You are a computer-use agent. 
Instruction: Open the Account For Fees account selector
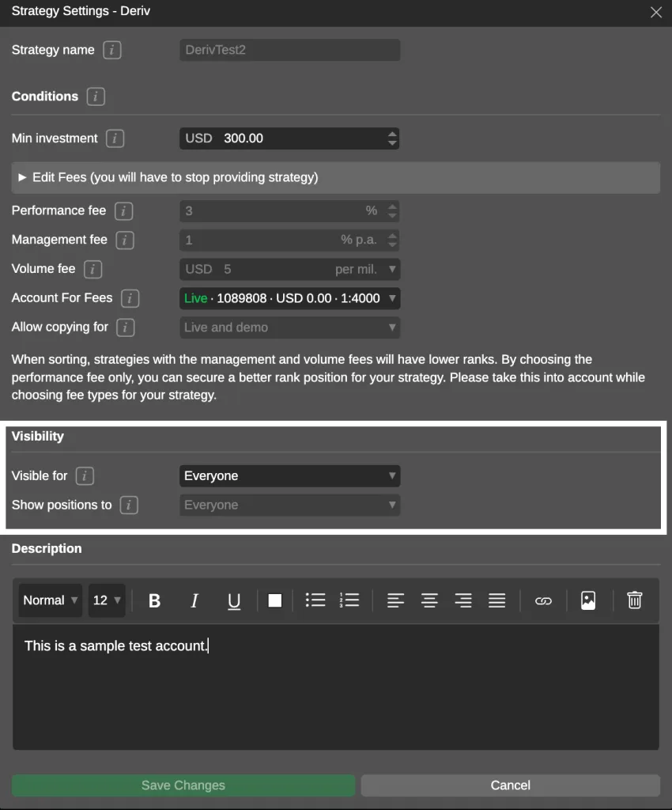point(289,298)
